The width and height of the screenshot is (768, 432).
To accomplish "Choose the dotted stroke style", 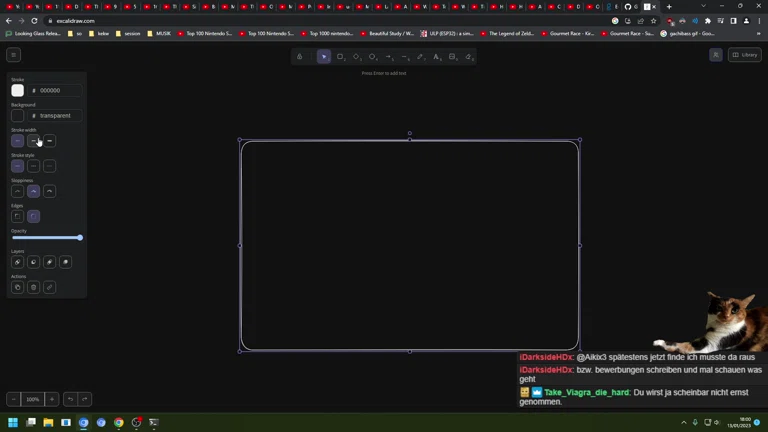I will click(49, 166).
